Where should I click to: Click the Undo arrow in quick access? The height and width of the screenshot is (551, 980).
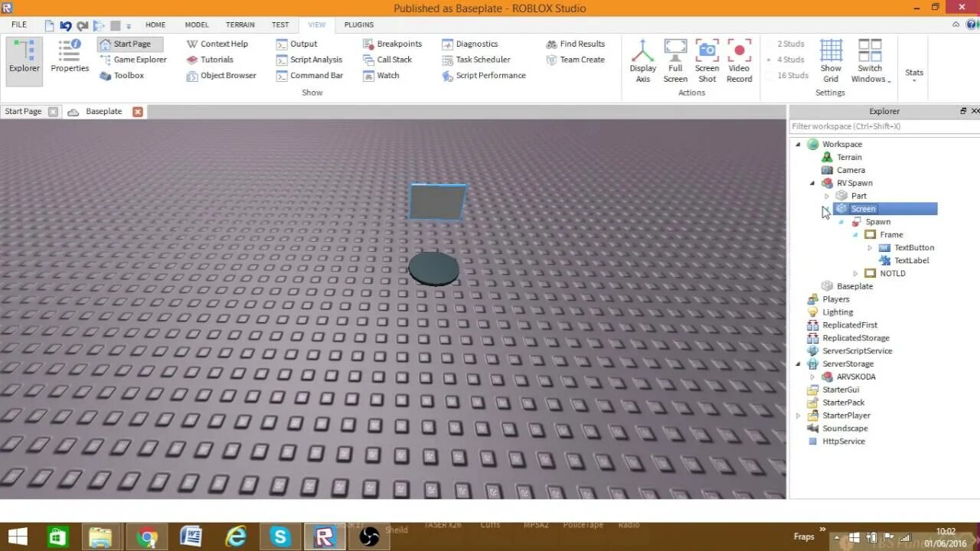(66, 25)
